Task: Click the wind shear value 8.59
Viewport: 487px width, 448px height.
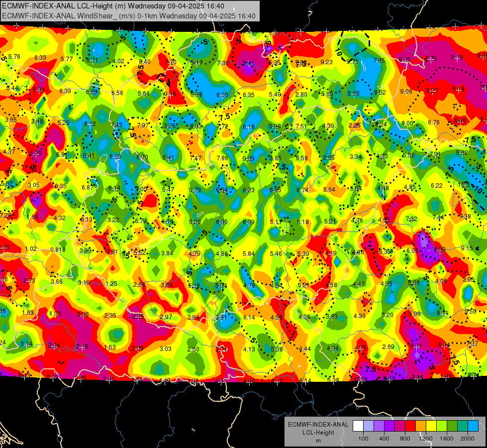Action: pyautogui.click(x=439, y=249)
